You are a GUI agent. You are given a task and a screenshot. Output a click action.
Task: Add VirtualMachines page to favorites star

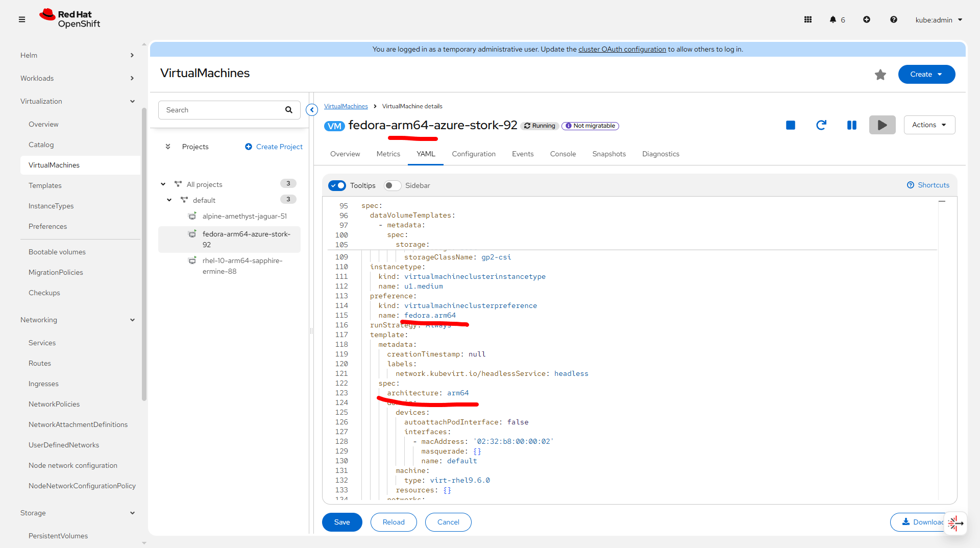pos(880,75)
